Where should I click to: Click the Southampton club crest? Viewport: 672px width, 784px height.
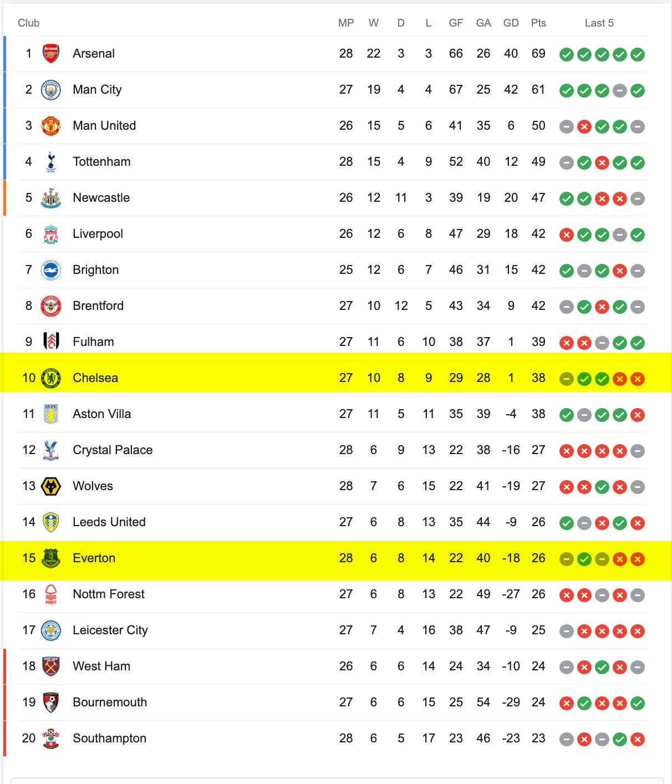tap(51, 739)
